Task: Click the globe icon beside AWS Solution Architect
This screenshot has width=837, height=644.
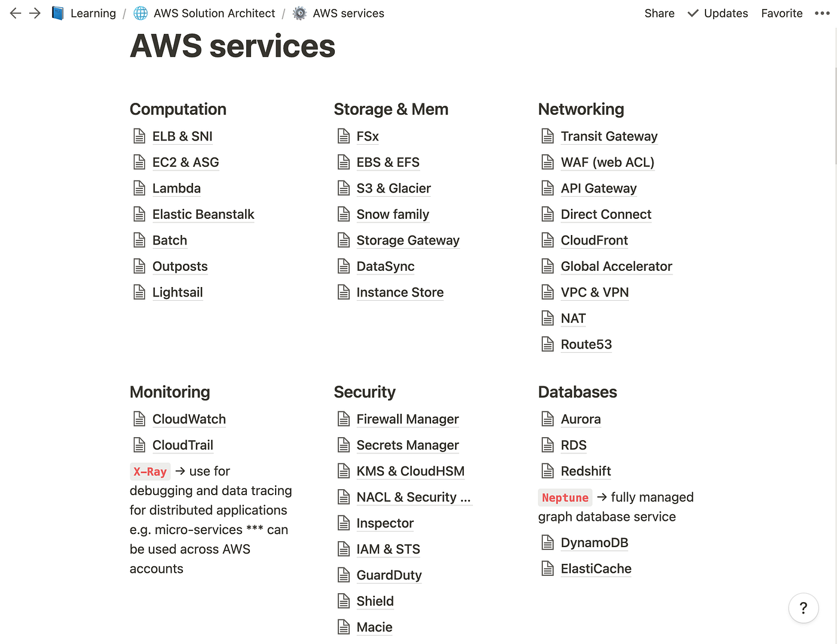Action: (140, 13)
